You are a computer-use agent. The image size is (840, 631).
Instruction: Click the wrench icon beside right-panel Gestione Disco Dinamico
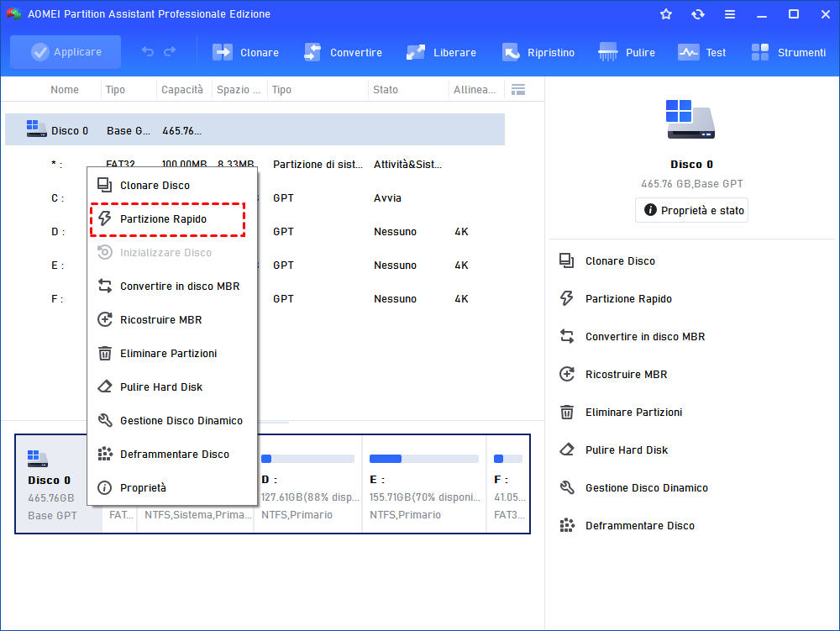[567, 487]
